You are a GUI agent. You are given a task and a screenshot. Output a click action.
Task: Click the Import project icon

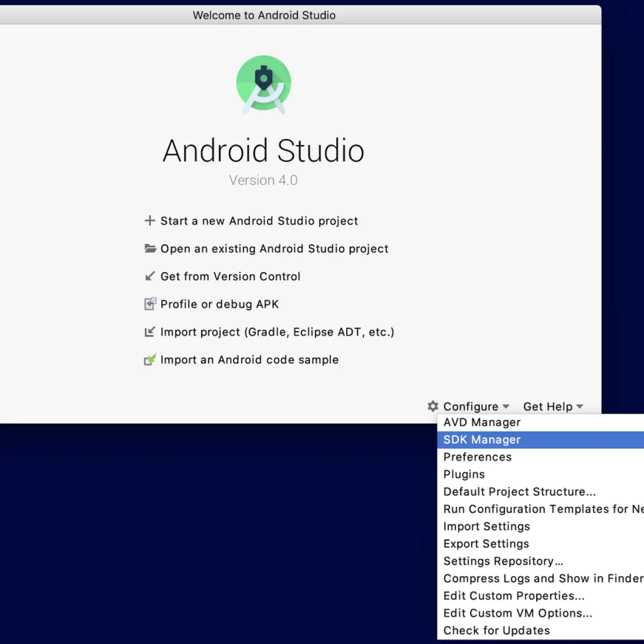tap(150, 332)
